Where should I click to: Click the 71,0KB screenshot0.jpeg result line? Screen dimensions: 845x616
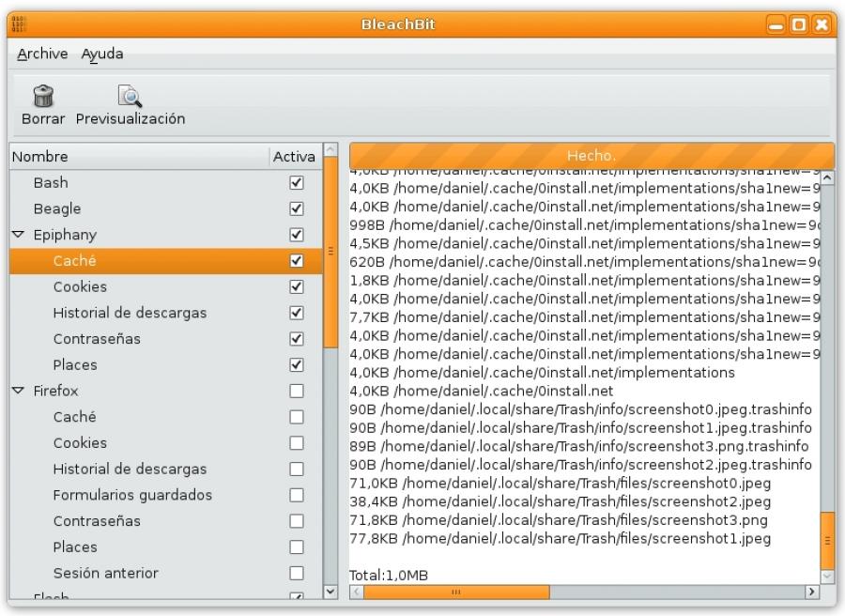point(560,484)
